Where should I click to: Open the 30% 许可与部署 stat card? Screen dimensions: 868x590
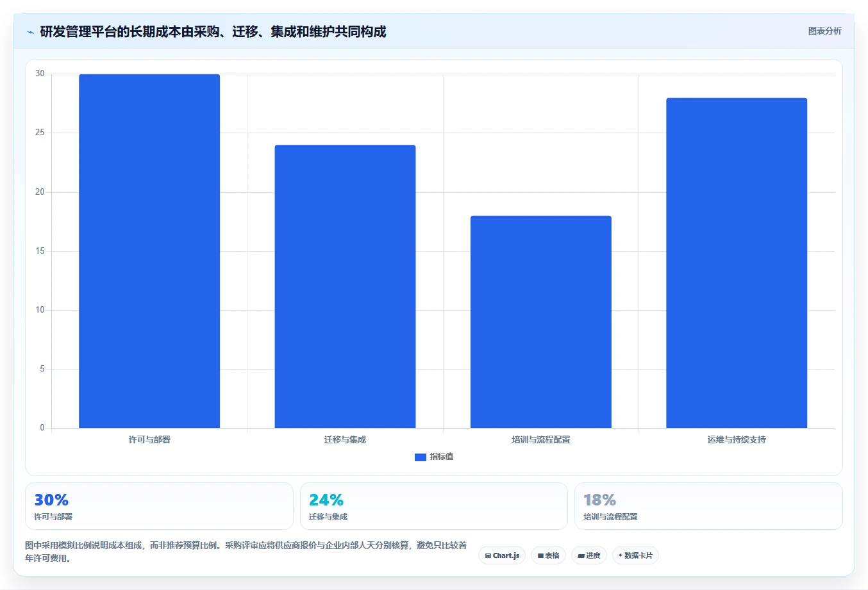(x=159, y=506)
